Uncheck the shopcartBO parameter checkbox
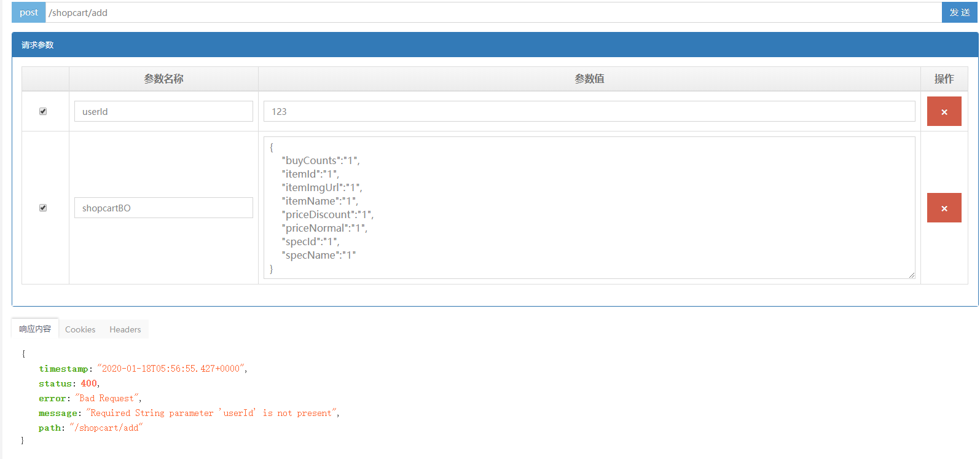Screen dimensions: 980x459 coord(43,208)
